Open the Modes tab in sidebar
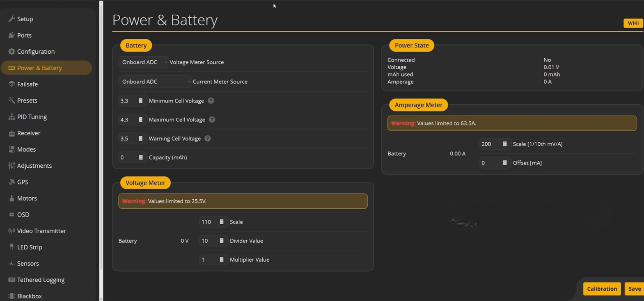The image size is (644, 301). pyautogui.click(x=26, y=149)
